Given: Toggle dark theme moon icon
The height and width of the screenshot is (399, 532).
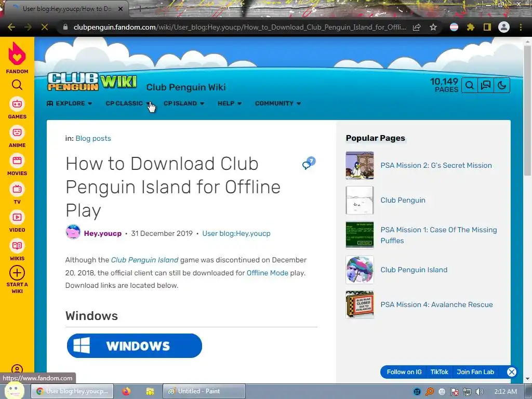Looking at the screenshot, I should click(x=502, y=85).
